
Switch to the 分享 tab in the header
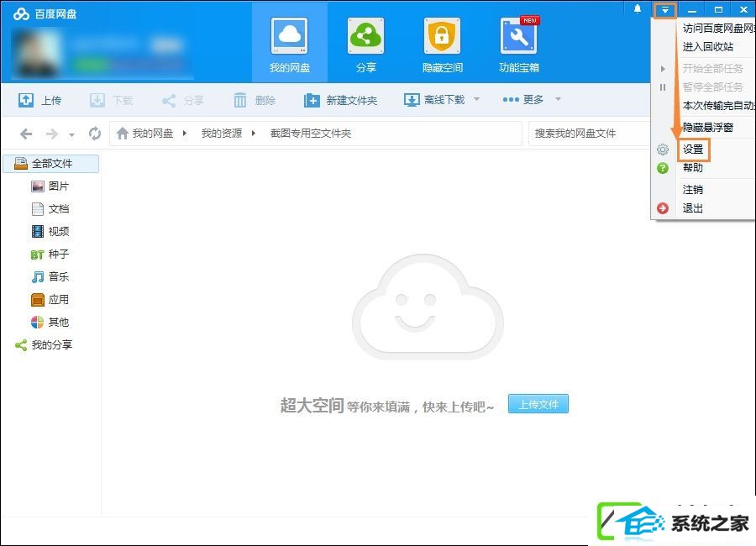(x=366, y=45)
